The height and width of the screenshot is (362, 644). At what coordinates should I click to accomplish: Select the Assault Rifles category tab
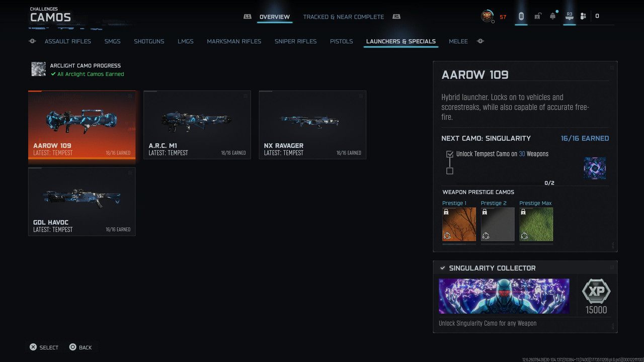[x=68, y=41]
